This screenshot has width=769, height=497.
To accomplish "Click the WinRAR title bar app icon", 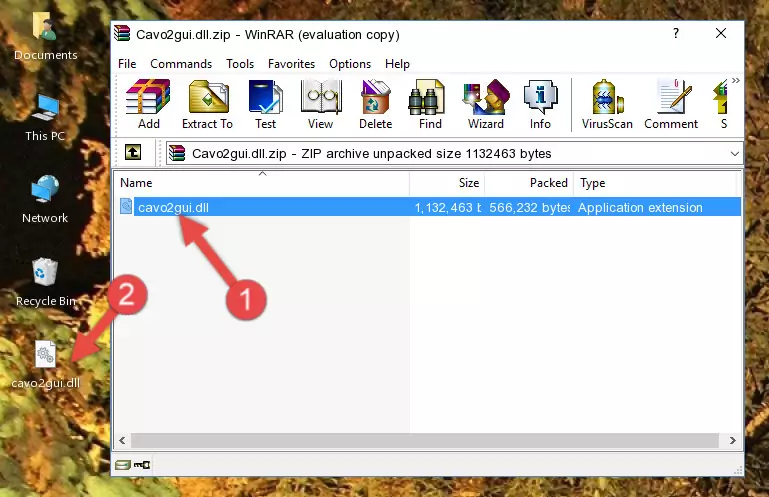I will (122, 33).
